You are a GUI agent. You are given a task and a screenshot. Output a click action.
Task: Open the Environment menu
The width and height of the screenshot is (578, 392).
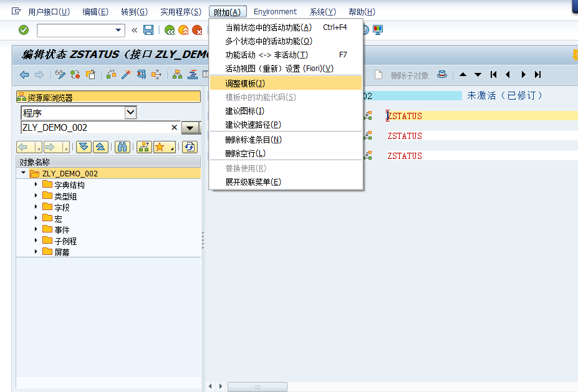pos(275,11)
